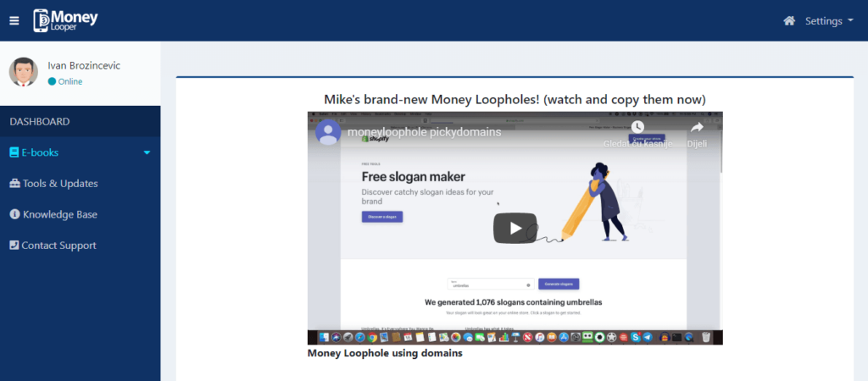868x381 pixels.
Task: Click the Skype icon in the video's dock
Action: coord(636,337)
